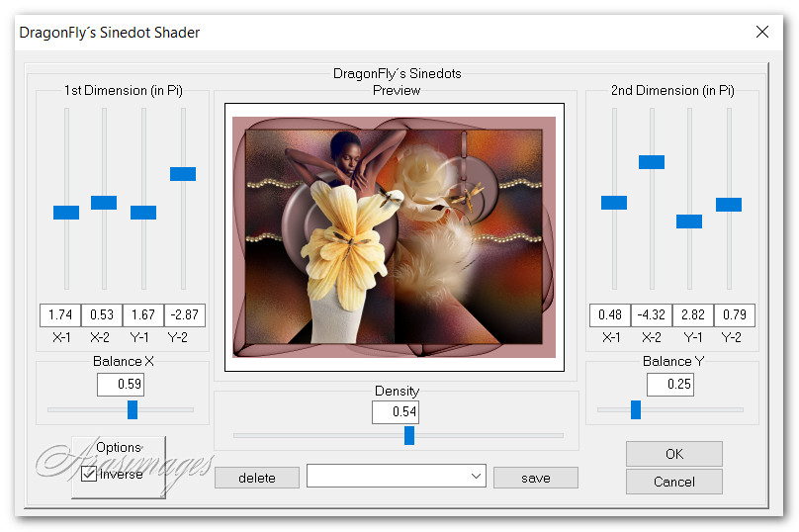Enable the Inverse checkbox
This screenshot has width=799, height=532.
(x=89, y=475)
